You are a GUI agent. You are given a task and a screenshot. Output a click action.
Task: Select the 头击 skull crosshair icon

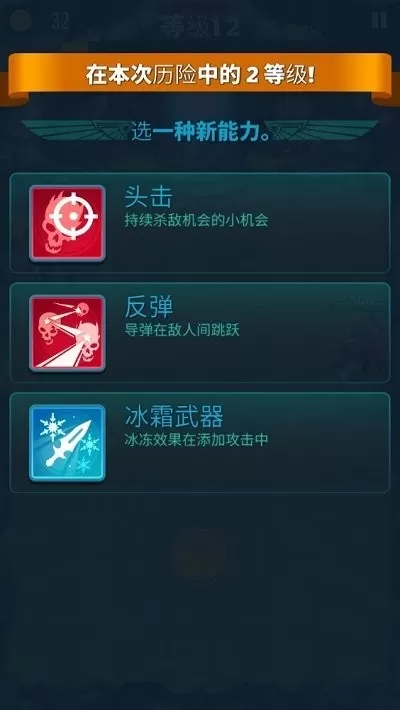pyautogui.click(x=67, y=223)
